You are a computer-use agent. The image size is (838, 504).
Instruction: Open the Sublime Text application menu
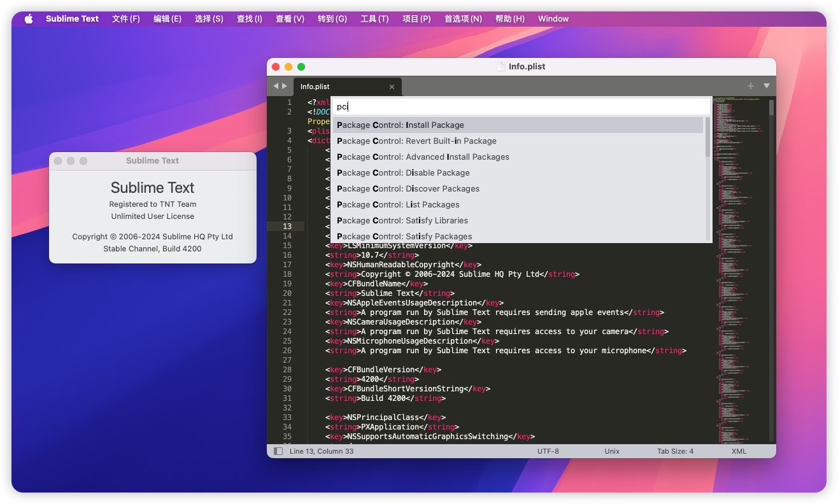[x=72, y=18]
